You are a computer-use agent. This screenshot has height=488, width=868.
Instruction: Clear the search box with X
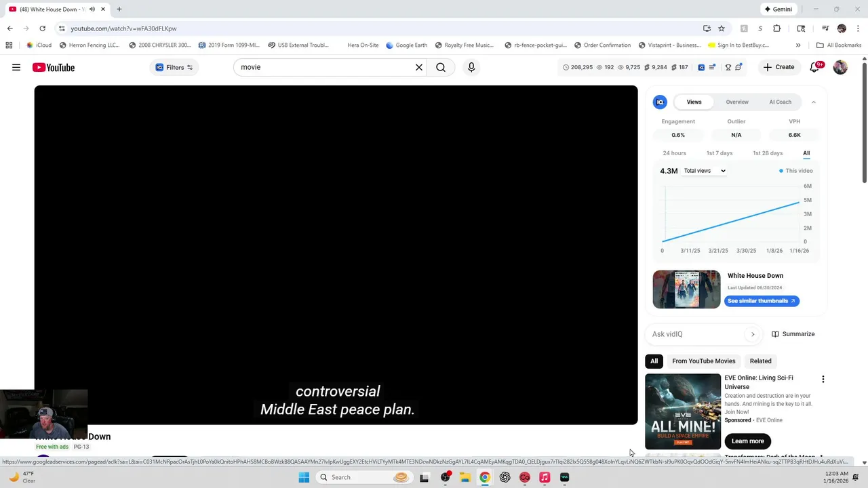419,67
